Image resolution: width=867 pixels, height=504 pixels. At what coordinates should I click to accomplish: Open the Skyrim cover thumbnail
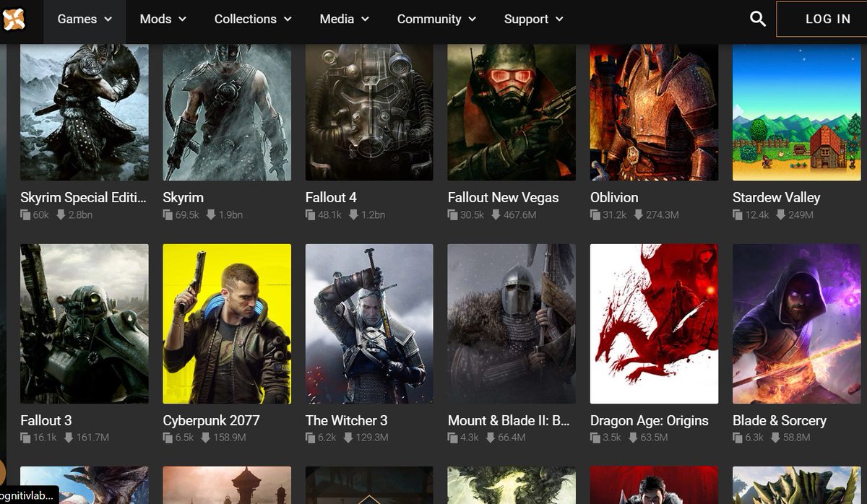[x=227, y=112]
